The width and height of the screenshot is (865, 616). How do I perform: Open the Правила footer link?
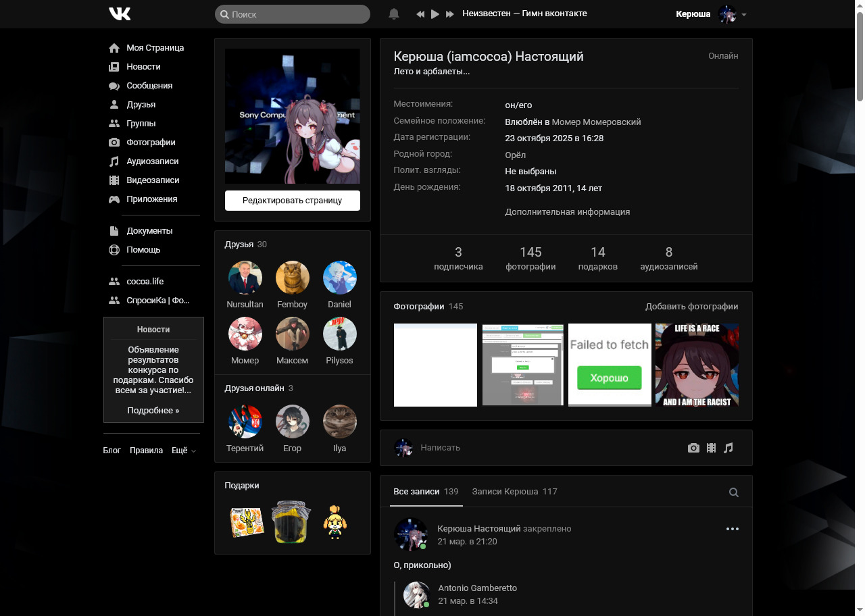click(x=146, y=451)
